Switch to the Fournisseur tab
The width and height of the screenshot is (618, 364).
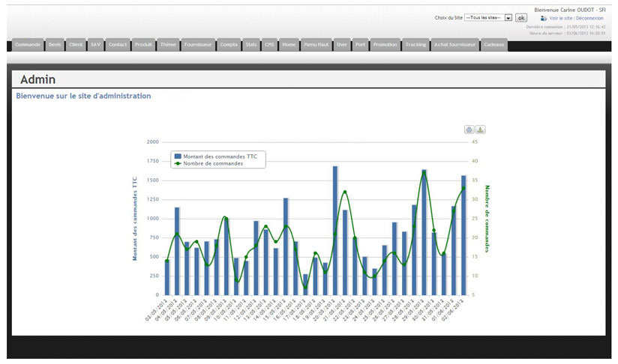(198, 45)
